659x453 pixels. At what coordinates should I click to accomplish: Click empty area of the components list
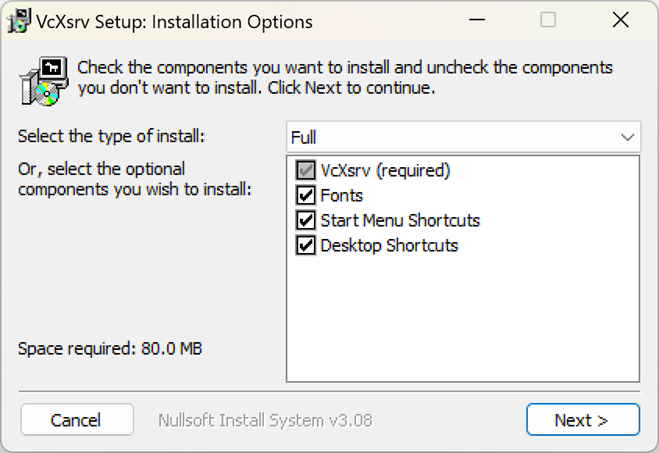[463, 319]
